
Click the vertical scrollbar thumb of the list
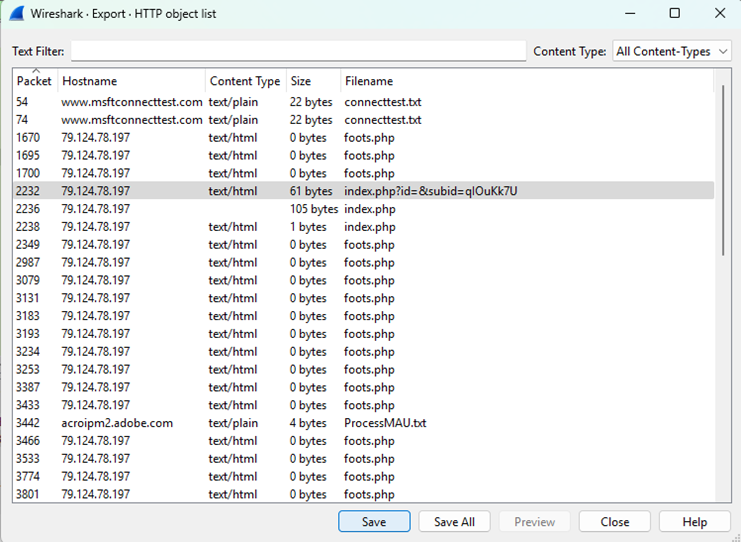[723, 171]
